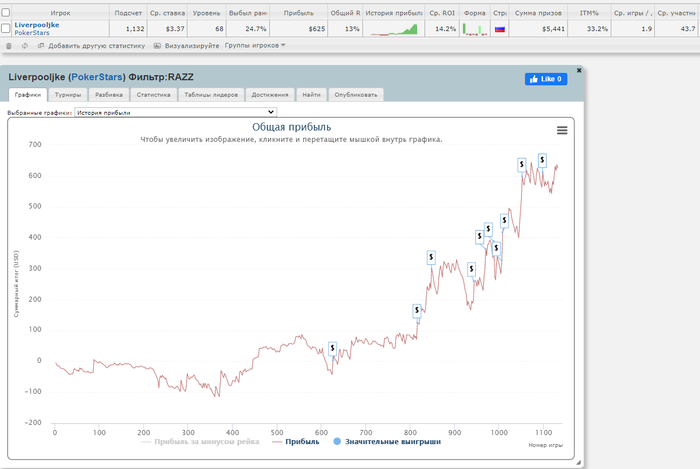
Task: Click the picture icon before Визуализируйте
Action: (157, 46)
